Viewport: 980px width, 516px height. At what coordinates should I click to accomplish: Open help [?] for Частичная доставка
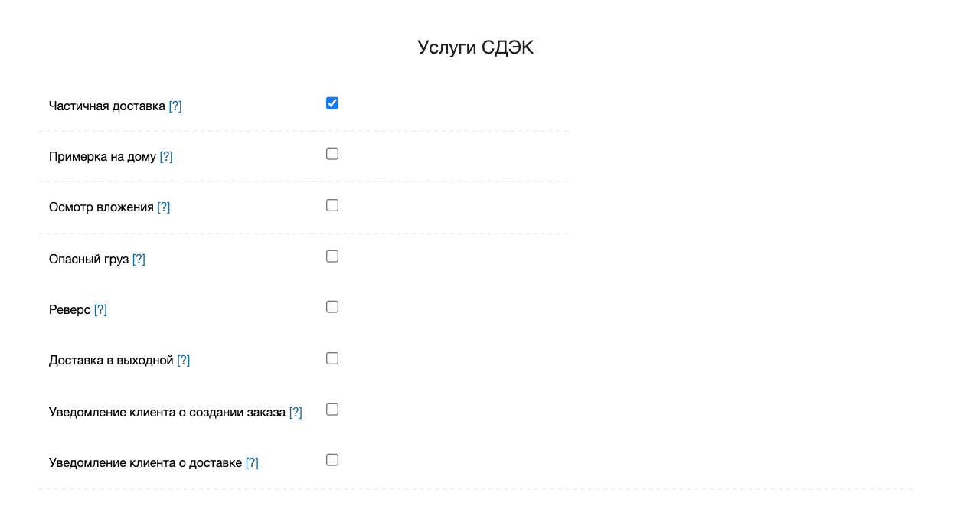175,106
